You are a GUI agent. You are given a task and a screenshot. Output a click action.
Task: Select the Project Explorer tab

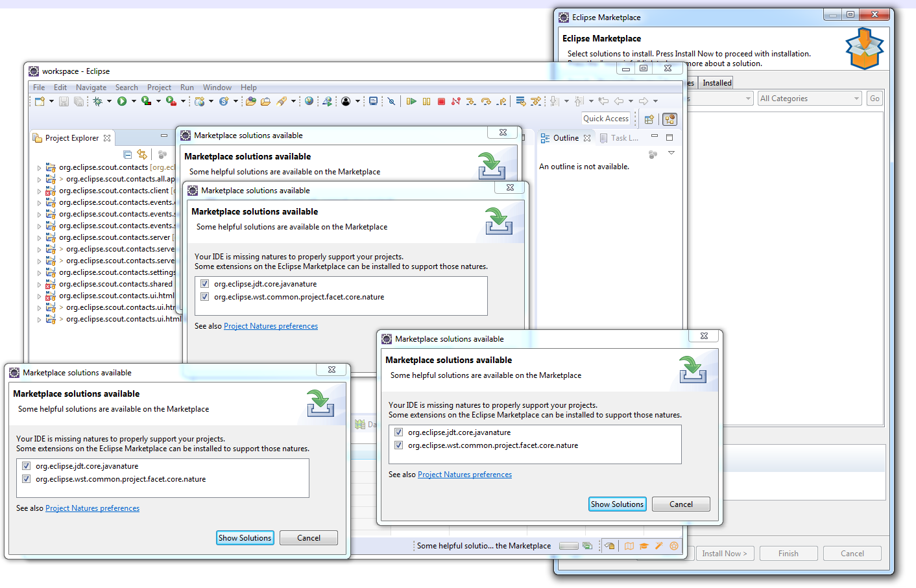pos(72,138)
